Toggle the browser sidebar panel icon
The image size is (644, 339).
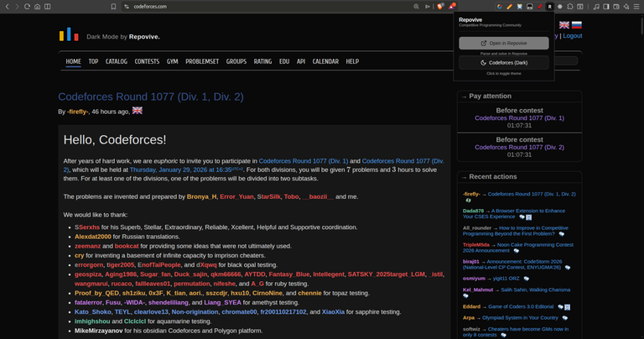click(606, 7)
